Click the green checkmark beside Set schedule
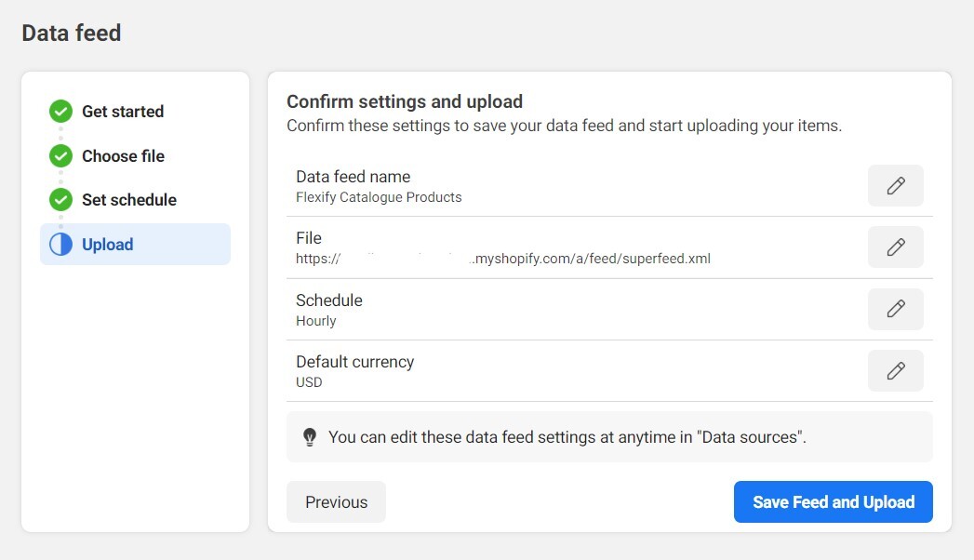The width and height of the screenshot is (974, 560). pyautogui.click(x=60, y=199)
